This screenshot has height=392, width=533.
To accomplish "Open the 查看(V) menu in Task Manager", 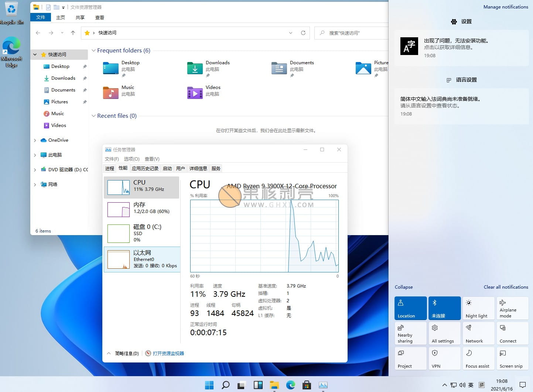I will pos(152,159).
